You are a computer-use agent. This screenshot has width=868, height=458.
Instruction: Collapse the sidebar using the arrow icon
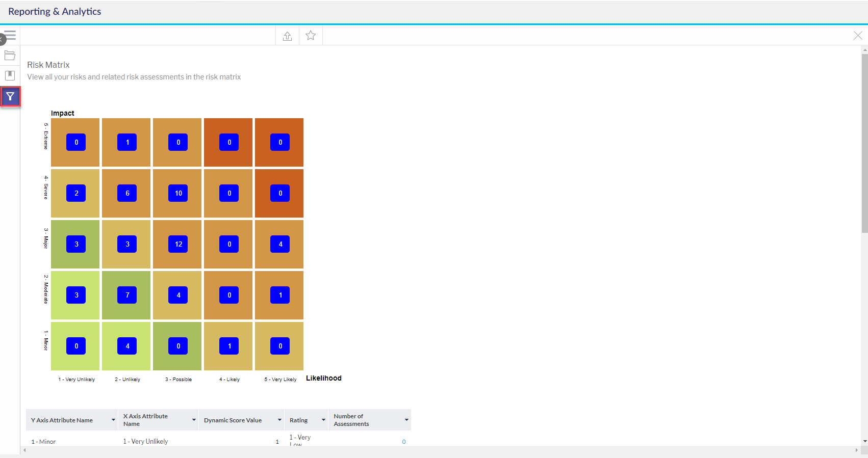pos(2,39)
